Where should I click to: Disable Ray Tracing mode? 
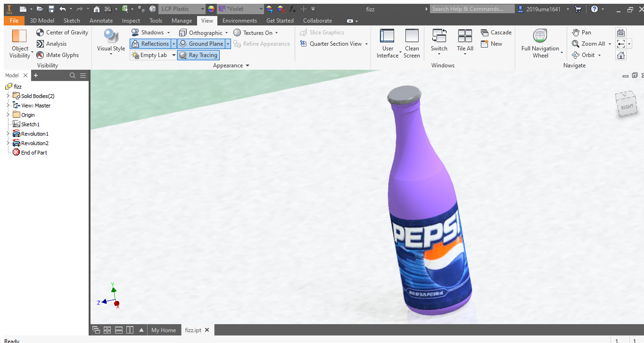pyautogui.click(x=198, y=55)
